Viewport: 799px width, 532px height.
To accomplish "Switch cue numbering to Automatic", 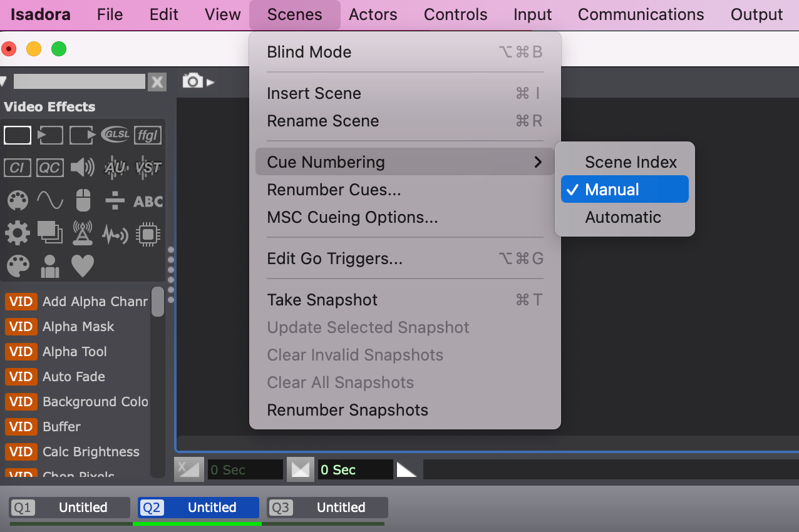I will (623, 217).
